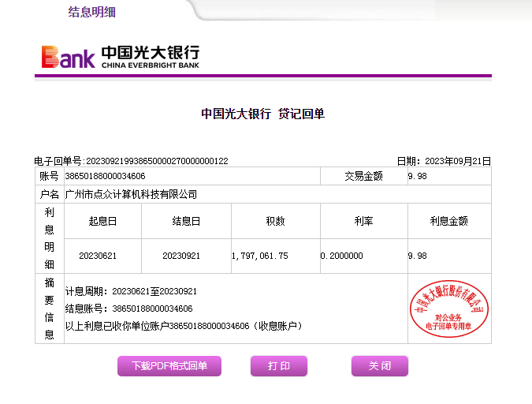This screenshot has height=404, width=532.
Task: Click the 交易金额 label
Action: (363, 176)
